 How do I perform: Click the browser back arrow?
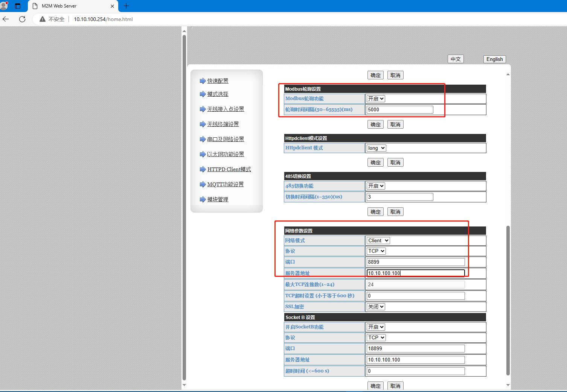pos(6,19)
